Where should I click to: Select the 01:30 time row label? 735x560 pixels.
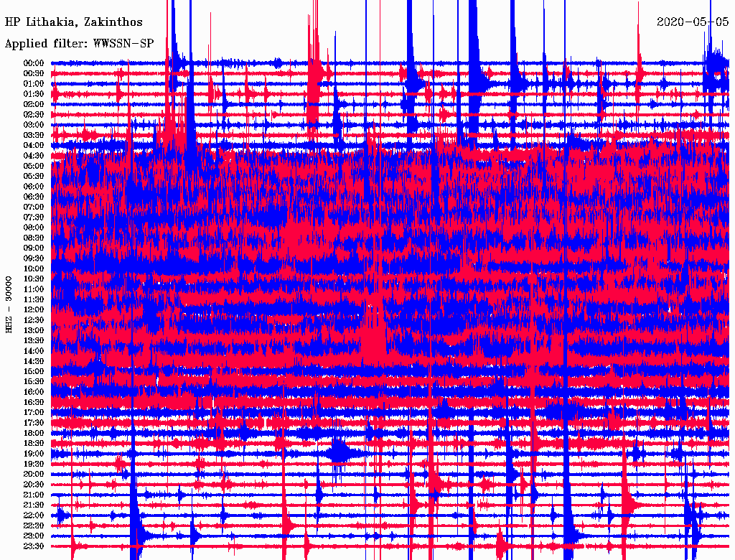34,94
